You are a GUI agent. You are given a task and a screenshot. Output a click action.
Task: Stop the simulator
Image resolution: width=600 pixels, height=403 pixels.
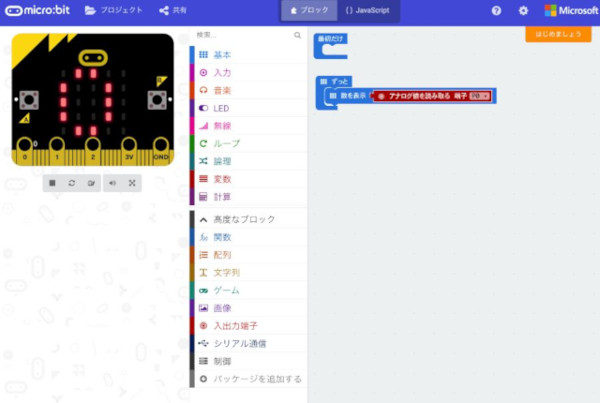pos(52,183)
